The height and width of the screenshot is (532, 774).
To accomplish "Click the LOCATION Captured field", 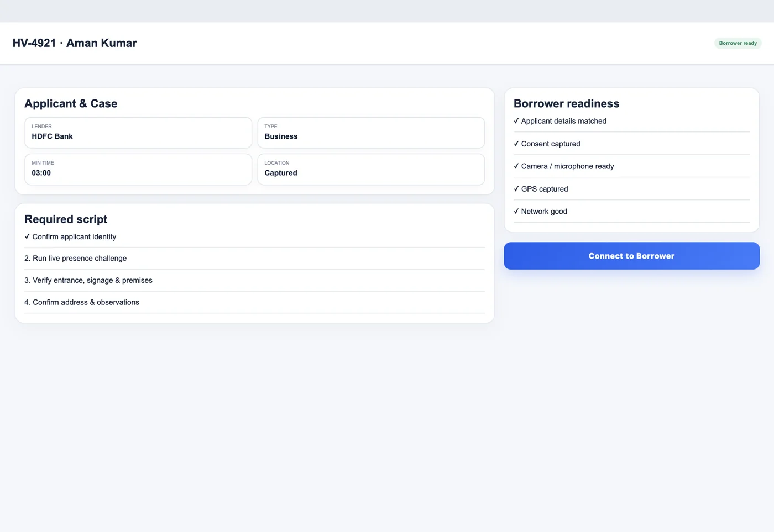I will [371, 169].
